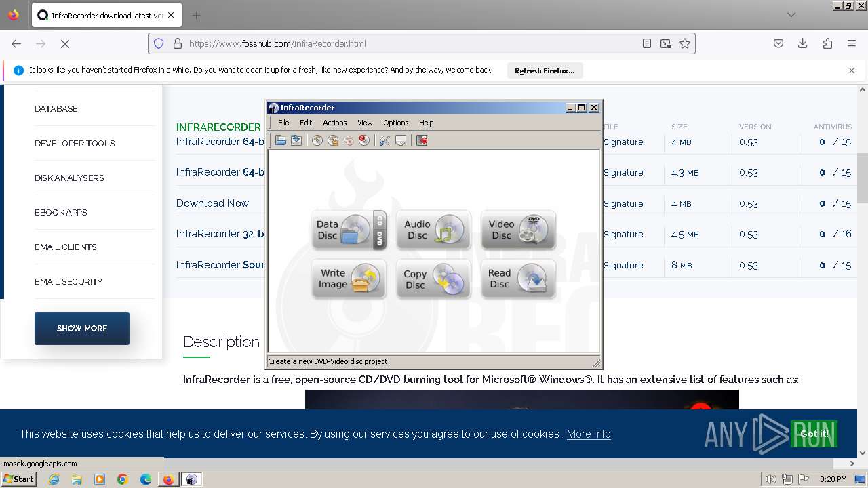Open Windows Explorer from the taskbar
This screenshot has height=488, width=868.
[x=77, y=479]
